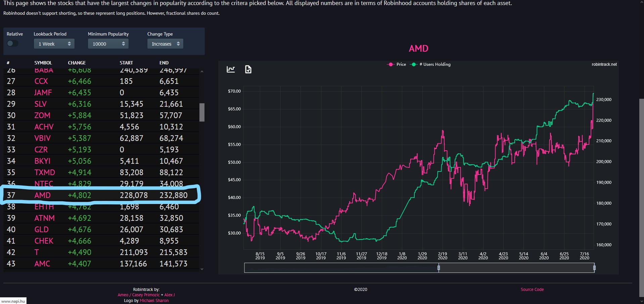Click the page scrollbar up arrow
Image resolution: width=644 pixels, height=304 pixels.
click(641, 2)
